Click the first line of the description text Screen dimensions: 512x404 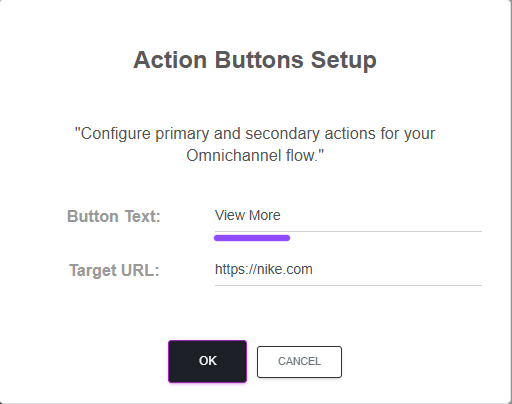255,134
